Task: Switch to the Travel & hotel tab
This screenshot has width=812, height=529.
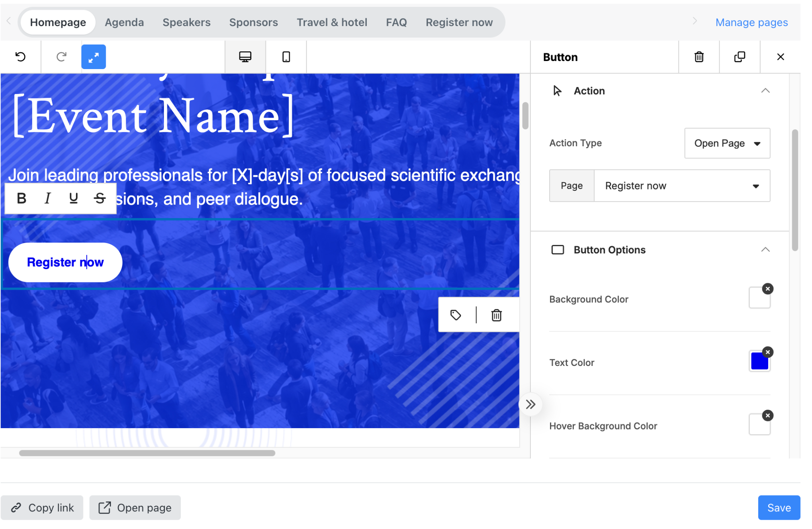Action: [332, 22]
